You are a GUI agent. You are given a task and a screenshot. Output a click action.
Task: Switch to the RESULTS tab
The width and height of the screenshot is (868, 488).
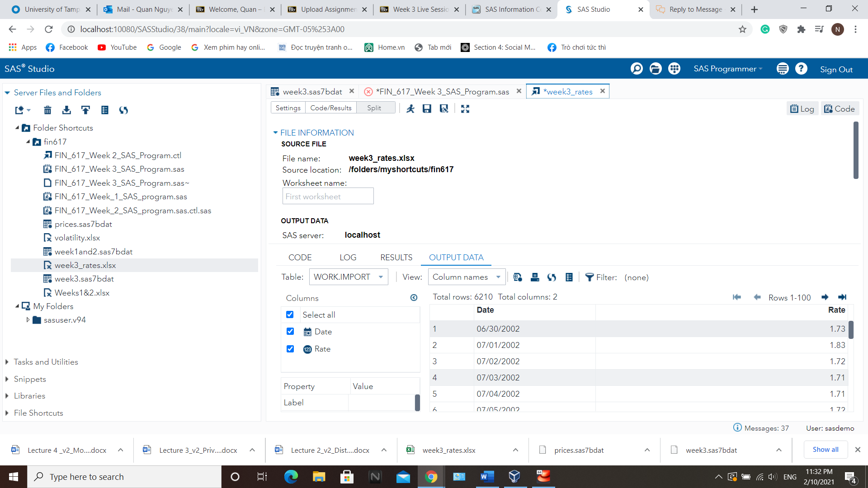click(x=396, y=257)
